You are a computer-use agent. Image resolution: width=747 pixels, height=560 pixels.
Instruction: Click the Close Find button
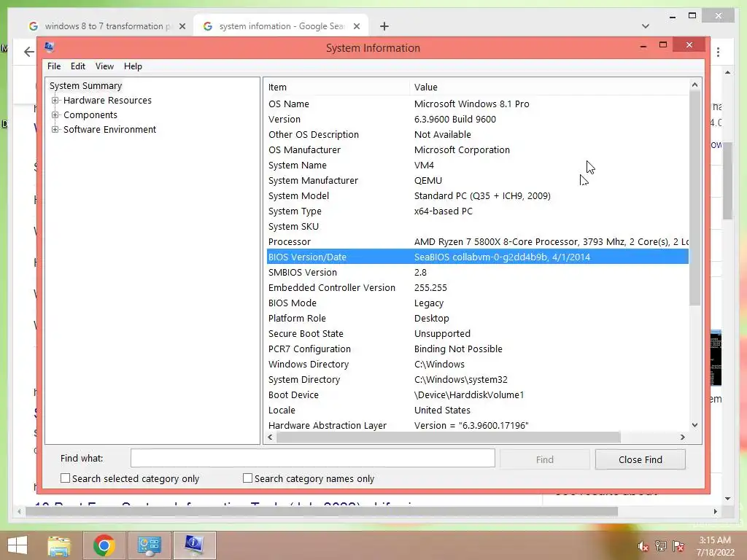point(640,459)
